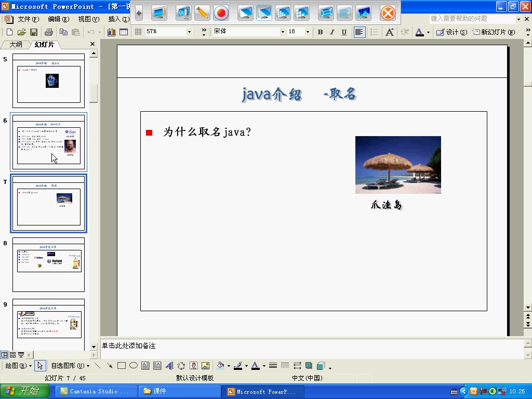Toggle italic formatting
Screen dimensions: 532x399
332,32
